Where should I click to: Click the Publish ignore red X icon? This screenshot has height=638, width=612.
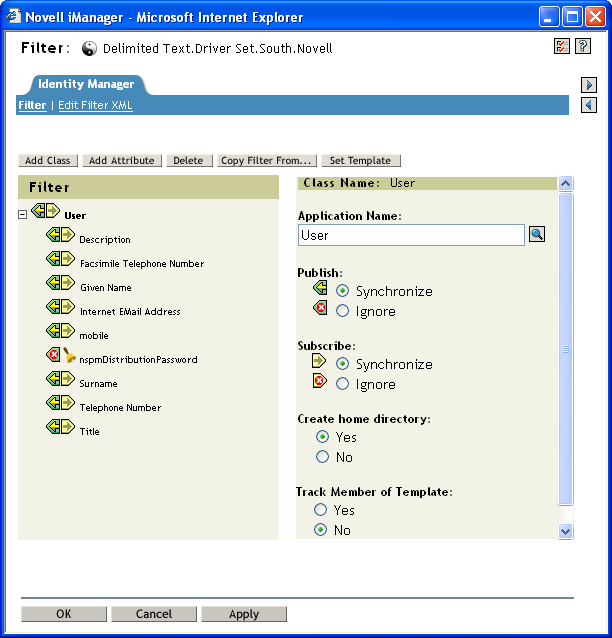click(320, 308)
